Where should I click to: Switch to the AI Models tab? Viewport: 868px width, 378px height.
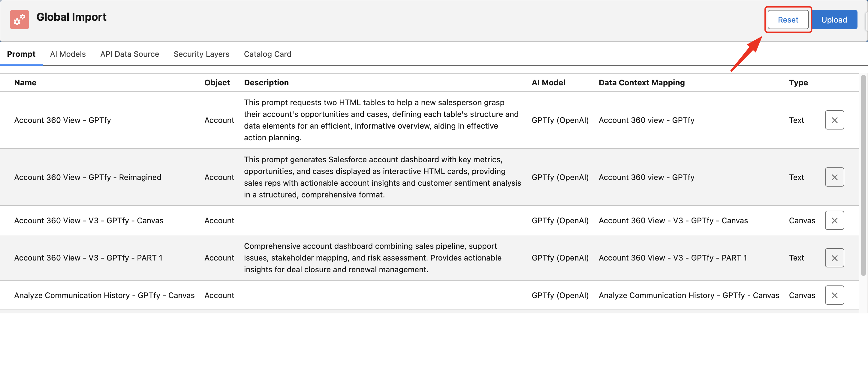click(68, 54)
